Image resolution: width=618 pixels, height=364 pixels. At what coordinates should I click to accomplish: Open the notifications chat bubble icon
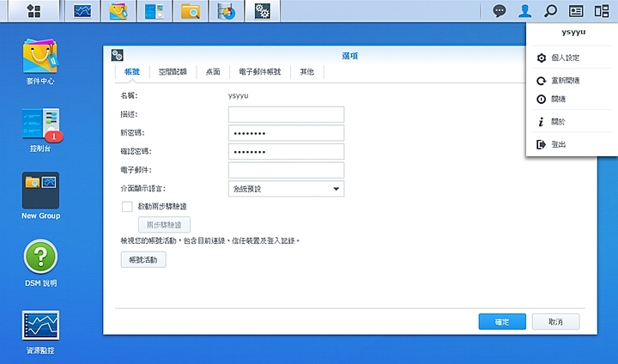[x=499, y=12]
